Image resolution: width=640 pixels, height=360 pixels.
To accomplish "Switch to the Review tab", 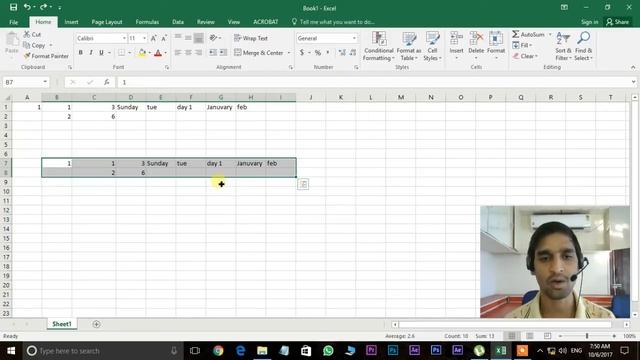I will click(x=206, y=22).
